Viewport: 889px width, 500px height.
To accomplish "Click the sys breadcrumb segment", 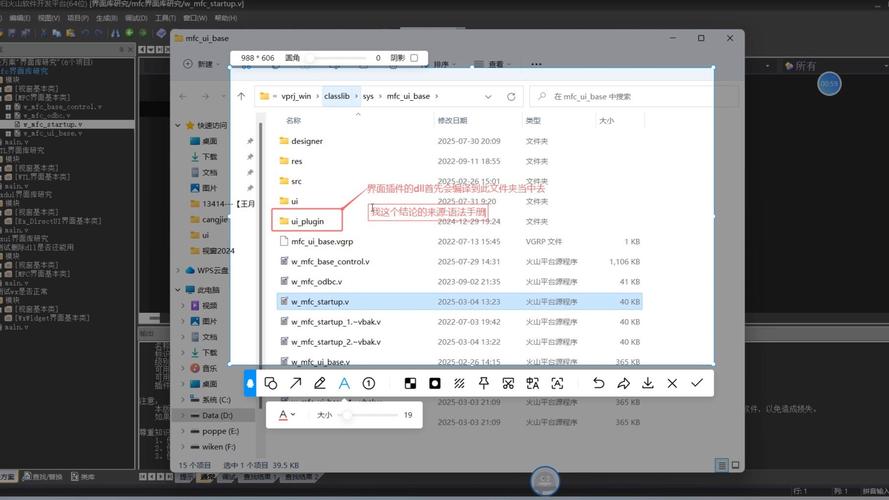I will pyautogui.click(x=368, y=96).
